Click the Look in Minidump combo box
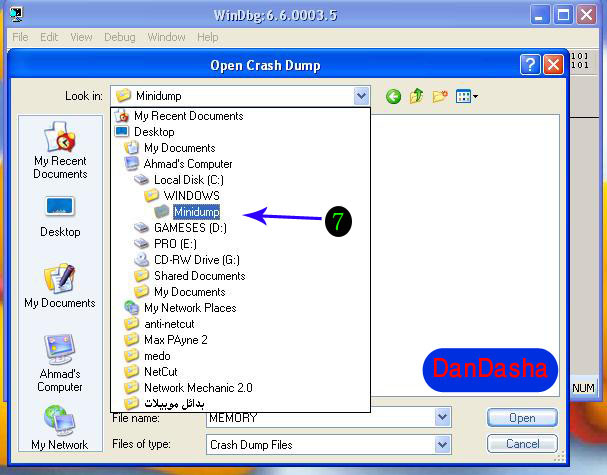 click(240, 96)
